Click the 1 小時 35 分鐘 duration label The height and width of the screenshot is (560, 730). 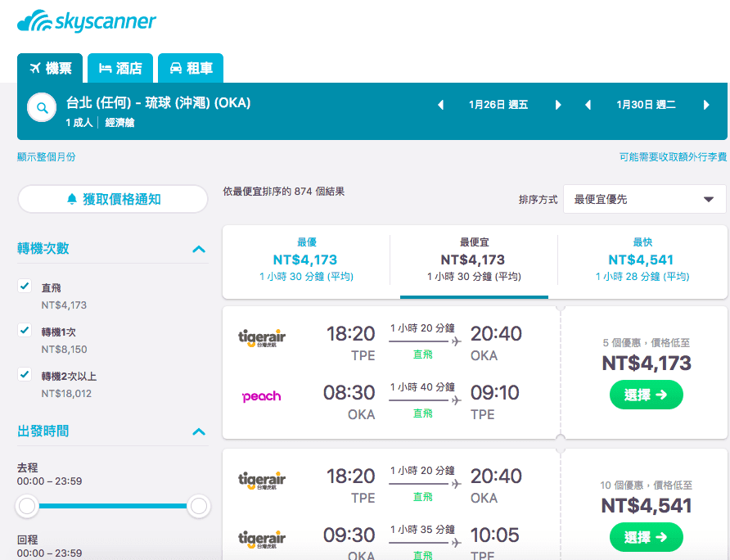coord(422,530)
